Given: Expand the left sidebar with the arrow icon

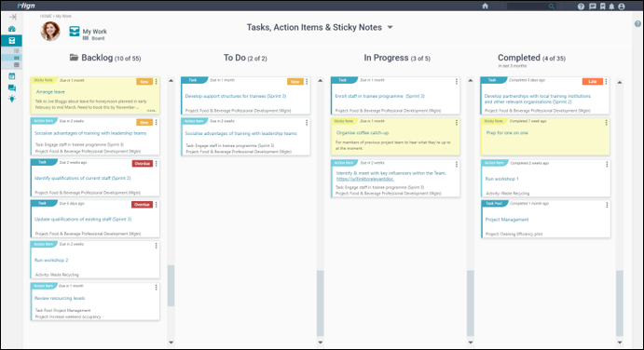Looking at the screenshot, I should point(13,17).
